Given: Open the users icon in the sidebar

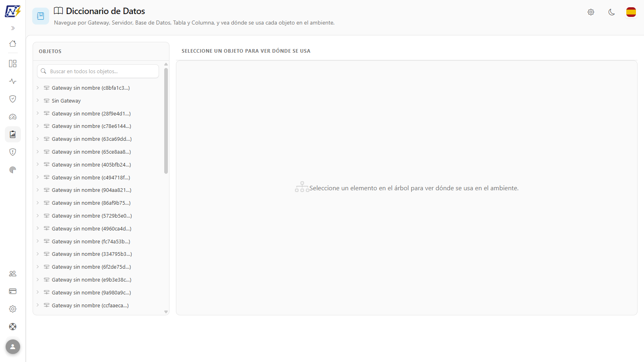Looking at the screenshot, I should 13,274.
